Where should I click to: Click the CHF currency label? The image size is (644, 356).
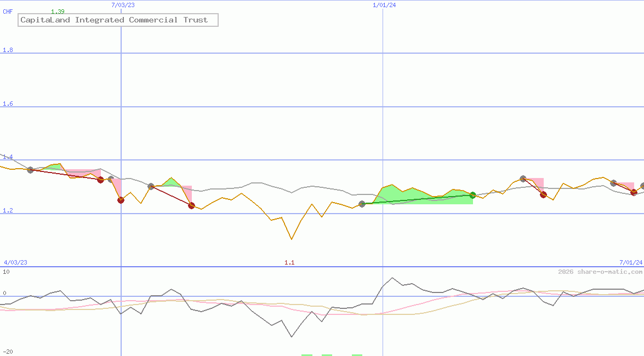pos(8,12)
